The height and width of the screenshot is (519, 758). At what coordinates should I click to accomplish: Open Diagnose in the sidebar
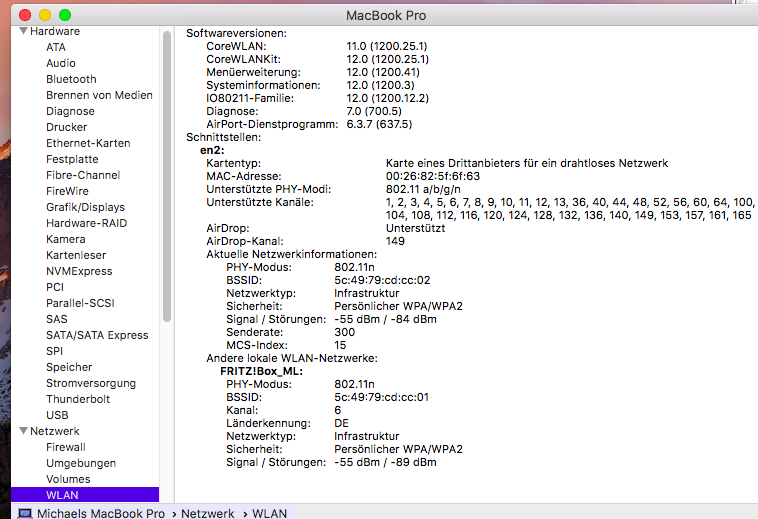pos(70,111)
